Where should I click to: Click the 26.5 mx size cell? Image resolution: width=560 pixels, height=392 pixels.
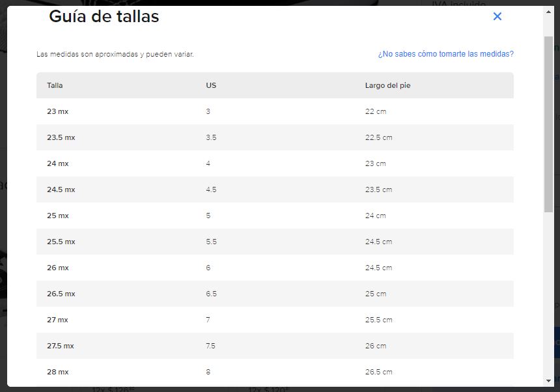61,294
